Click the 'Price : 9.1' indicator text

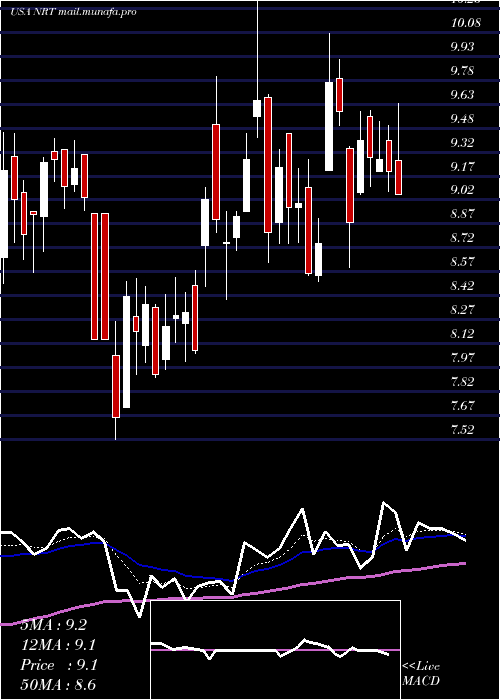pyautogui.click(x=58, y=665)
